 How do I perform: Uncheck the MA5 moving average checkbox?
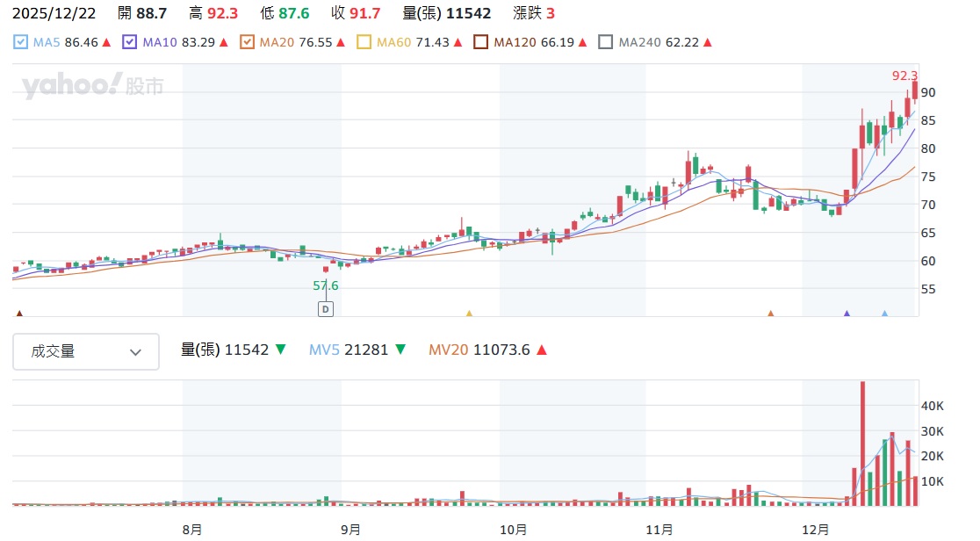[x=20, y=42]
